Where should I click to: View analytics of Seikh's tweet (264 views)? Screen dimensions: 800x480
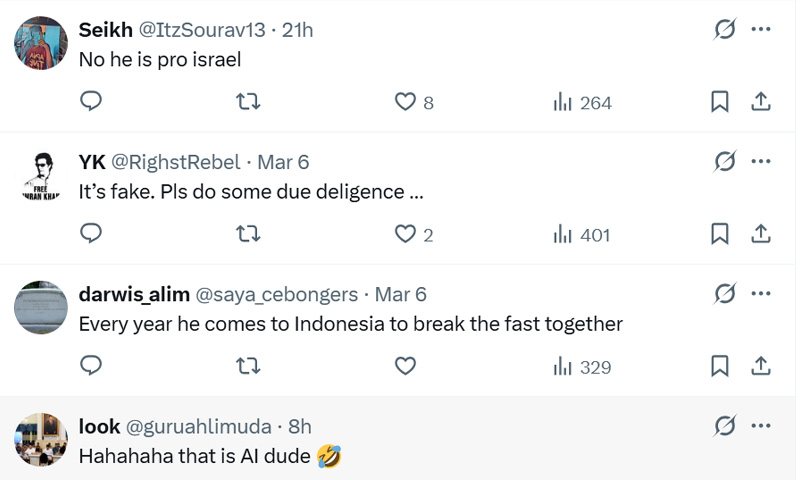[582, 102]
